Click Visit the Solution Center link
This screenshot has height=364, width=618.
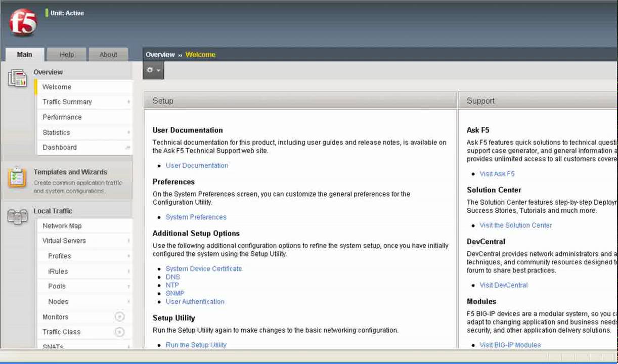click(x=516, y=225)
